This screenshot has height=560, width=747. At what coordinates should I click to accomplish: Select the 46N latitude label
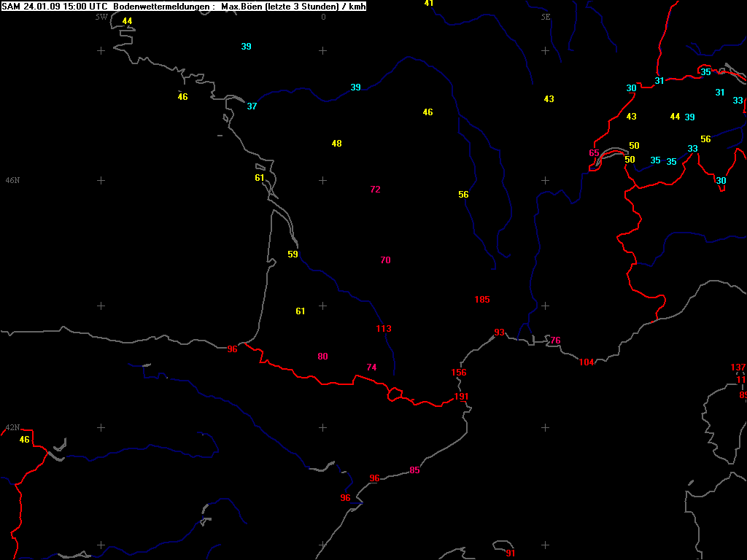(12, 180)
